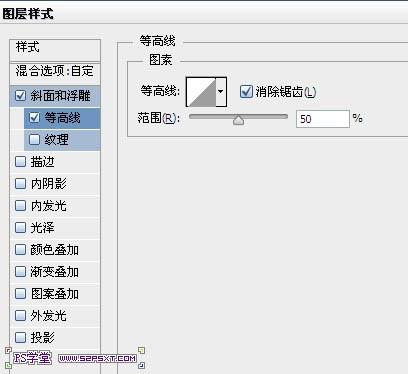Enable the 图案叠加 checkbox

[x=20, y=294]
